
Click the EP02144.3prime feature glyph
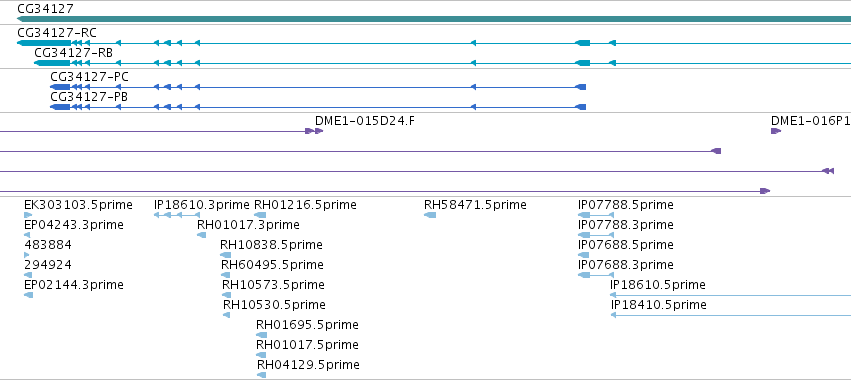point(29,295)
